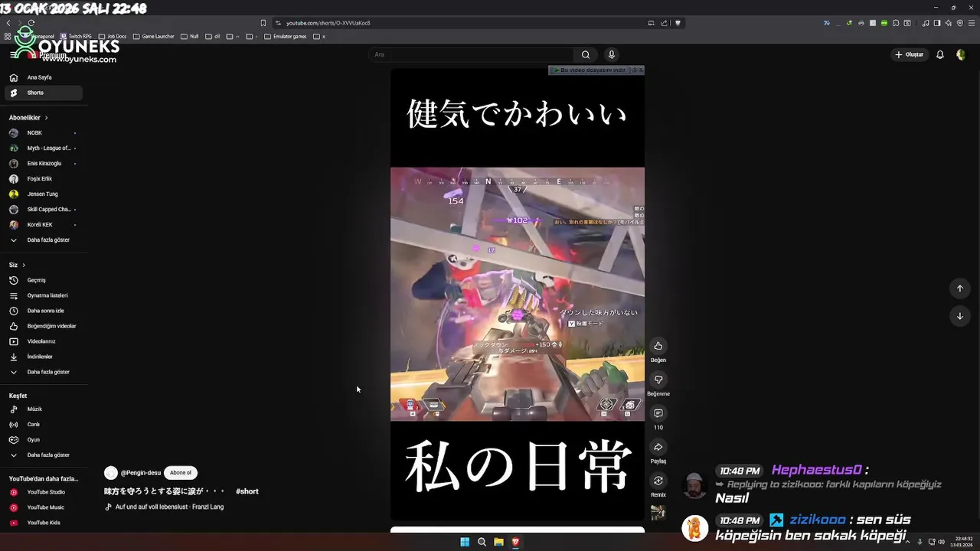Viewport: 980px width, 551px height.
Task: Bookmark this page in the address bar
Action: tap(263, 23)
